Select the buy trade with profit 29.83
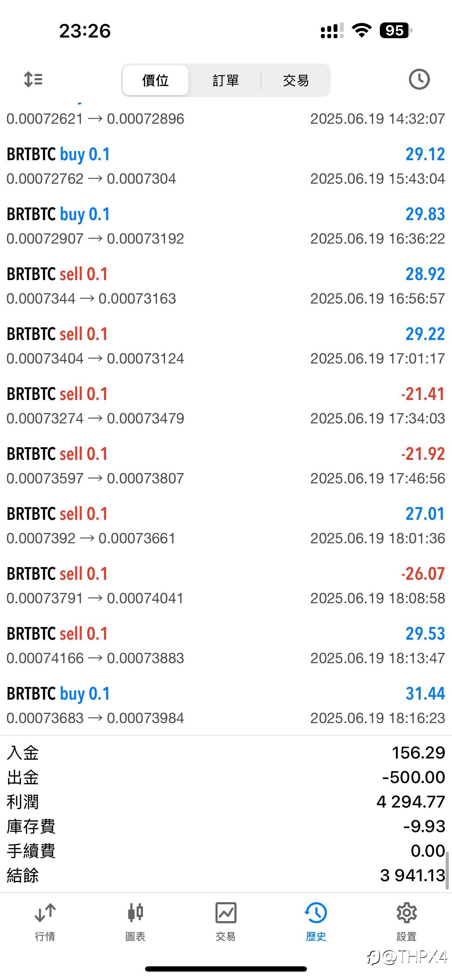452x980 pixels. pyautogui.click(x=226, y=226)
